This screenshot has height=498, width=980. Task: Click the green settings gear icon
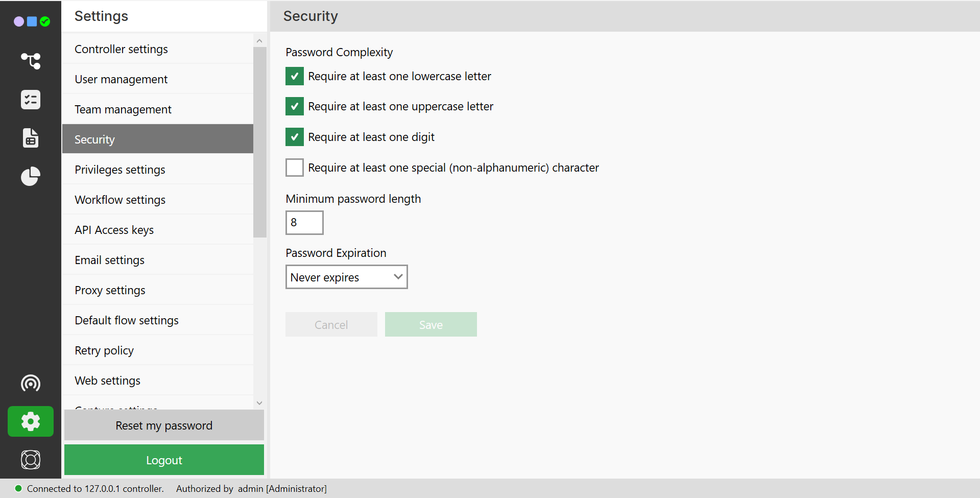point(31,421)
